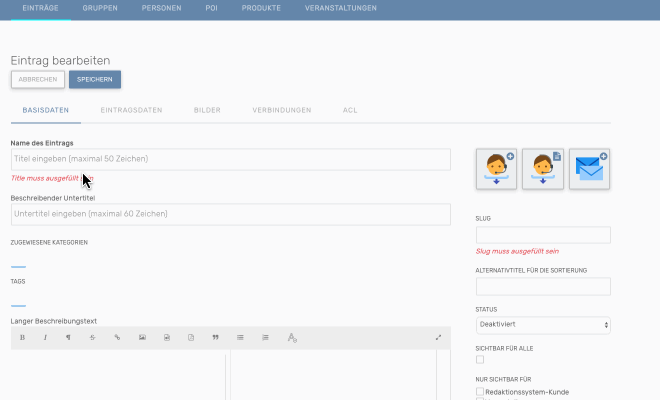Open the font style icon in editor toolbar
The height and width of the screenshot is (400, 660).
pos(292,338)
